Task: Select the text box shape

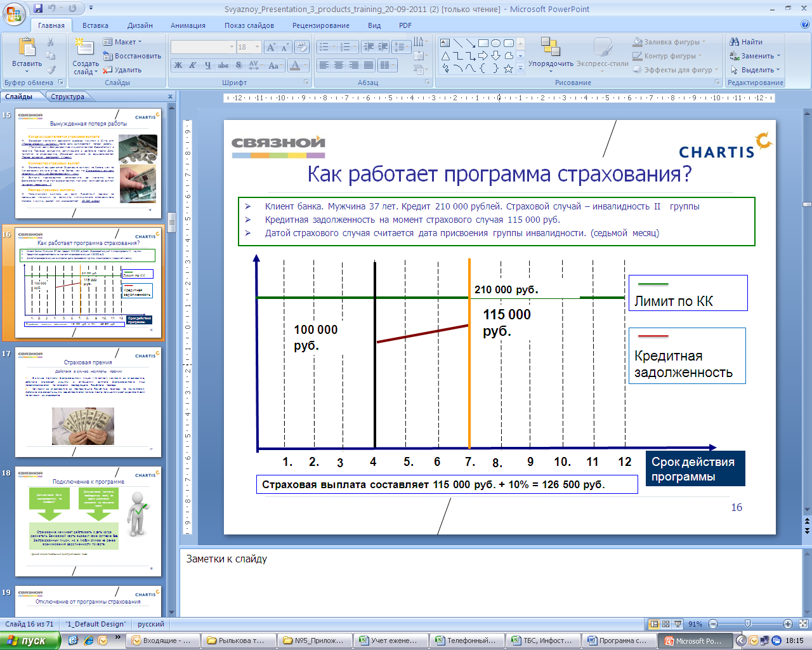Action: pos(445,43)
